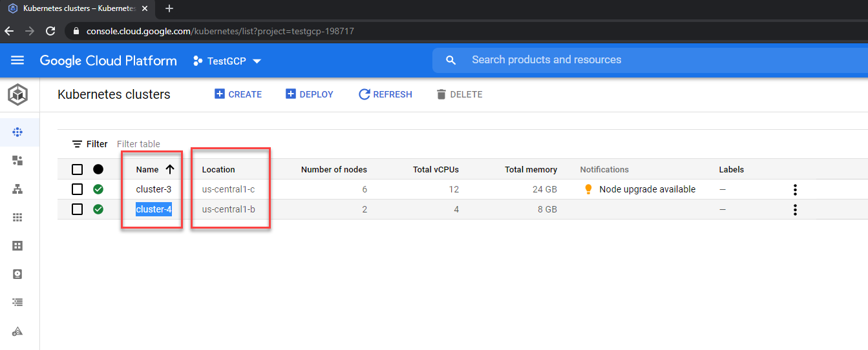
Task: Tick the cluster-3 row checkbox
Action: tap(78, 189)
